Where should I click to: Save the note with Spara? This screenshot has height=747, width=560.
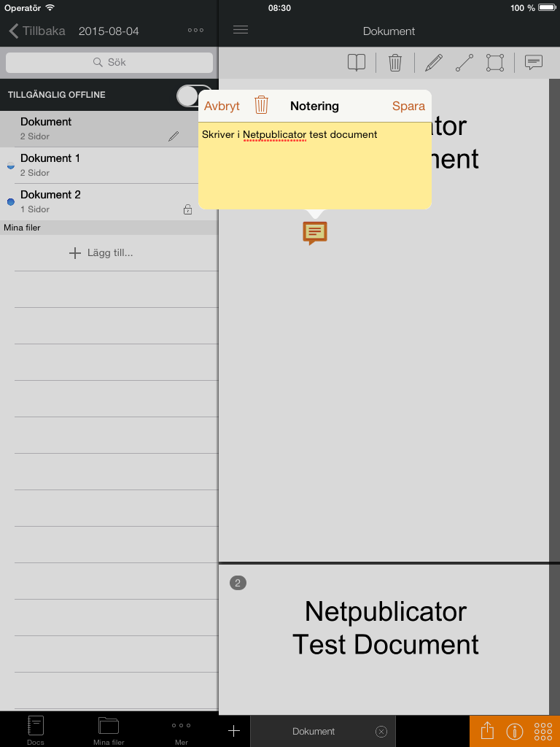click(x=408, y=106)
